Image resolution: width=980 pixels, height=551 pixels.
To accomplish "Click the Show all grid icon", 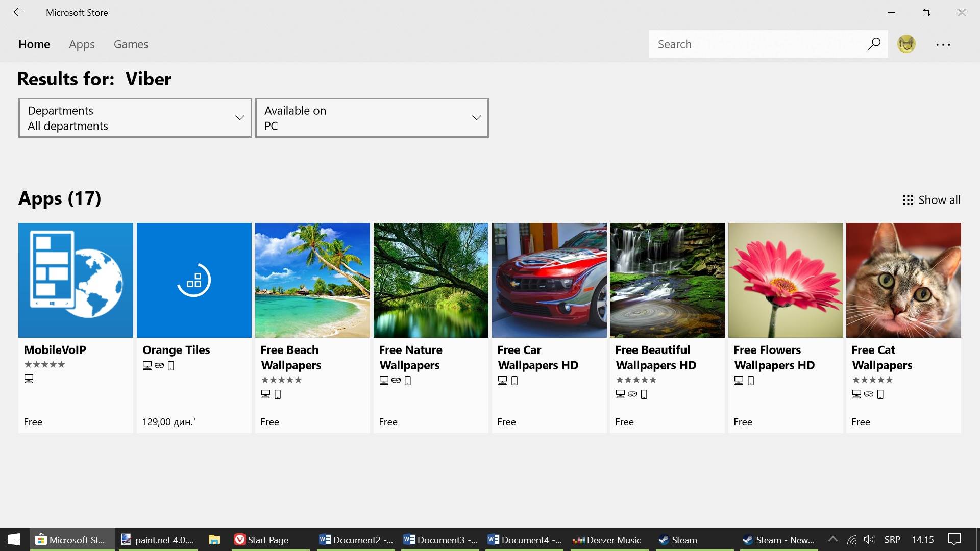I will point(908,200).
